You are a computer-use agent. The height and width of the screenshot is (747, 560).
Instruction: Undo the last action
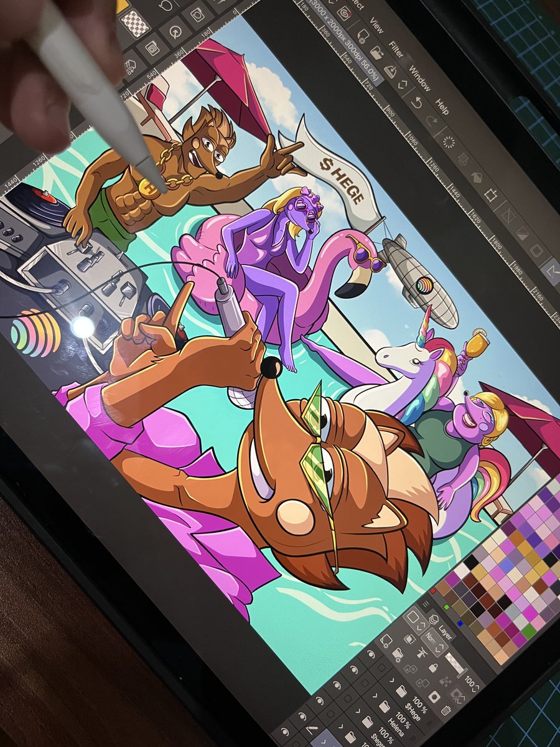click(x=417, y=102)
